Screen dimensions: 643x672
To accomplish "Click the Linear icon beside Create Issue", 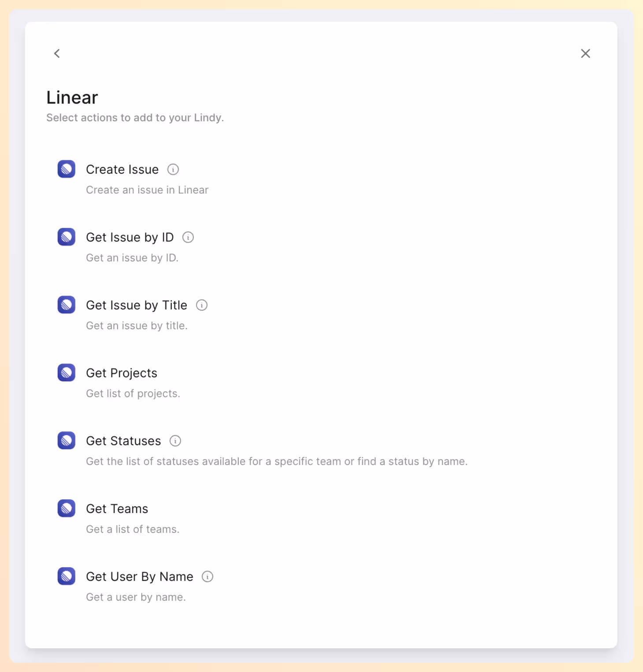I will click(67, 169).
